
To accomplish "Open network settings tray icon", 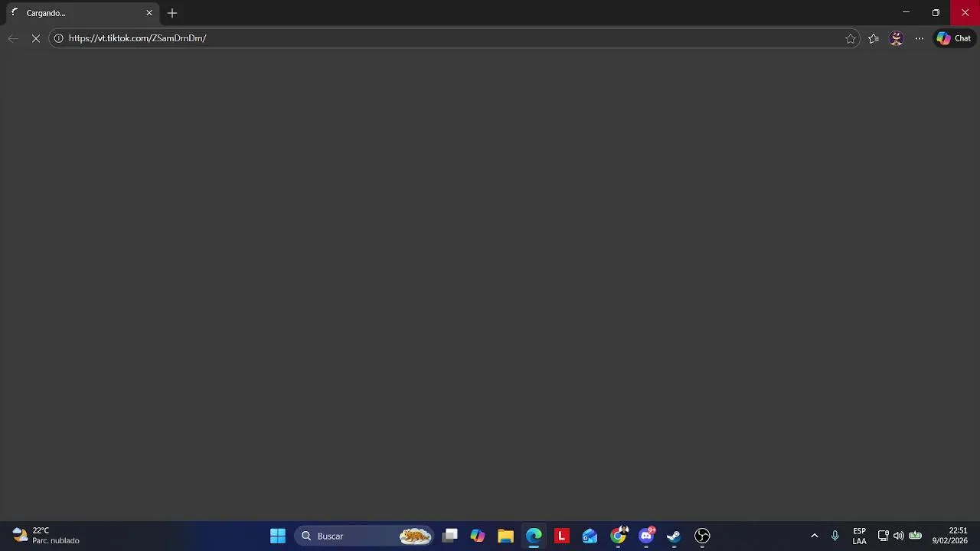I will tap(883, 536).
